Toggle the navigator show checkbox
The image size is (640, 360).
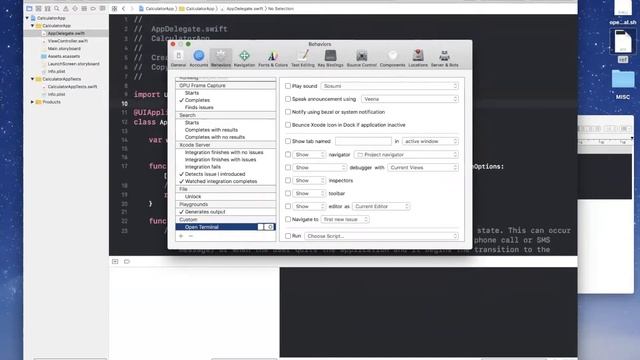(x=288, y=155)
